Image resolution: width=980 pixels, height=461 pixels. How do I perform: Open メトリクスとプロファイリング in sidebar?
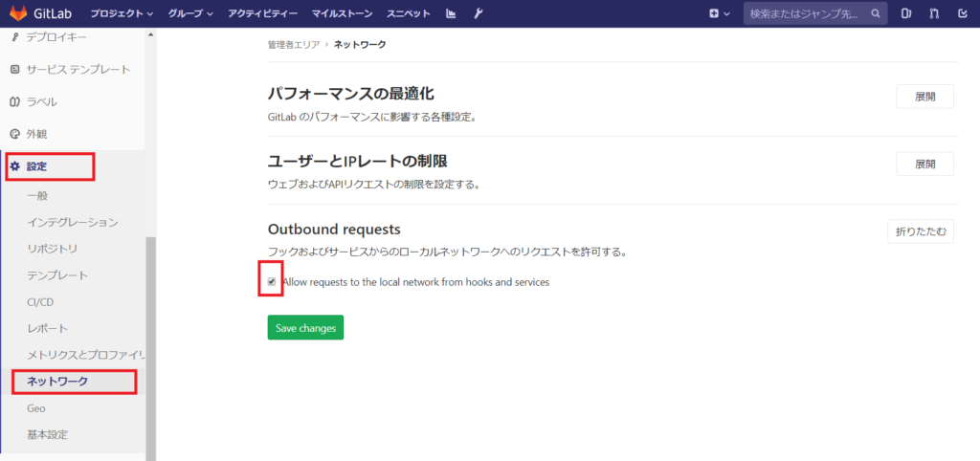point(86,355)
